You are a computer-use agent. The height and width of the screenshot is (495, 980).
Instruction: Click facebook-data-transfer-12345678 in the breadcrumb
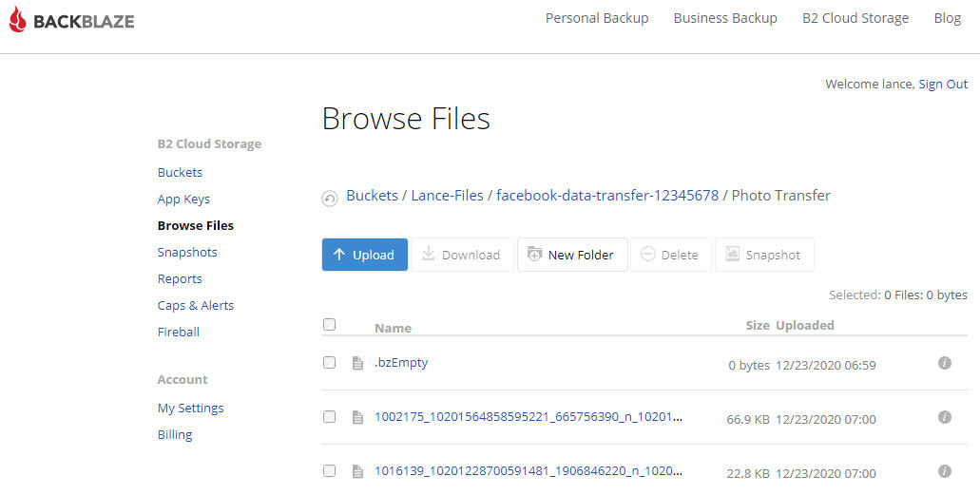[x=607, y=195]
